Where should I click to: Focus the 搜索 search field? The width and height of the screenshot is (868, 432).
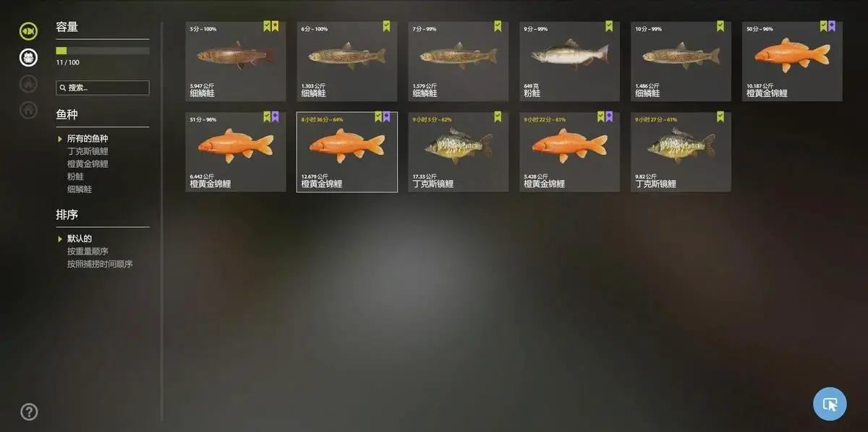point(103,88)
